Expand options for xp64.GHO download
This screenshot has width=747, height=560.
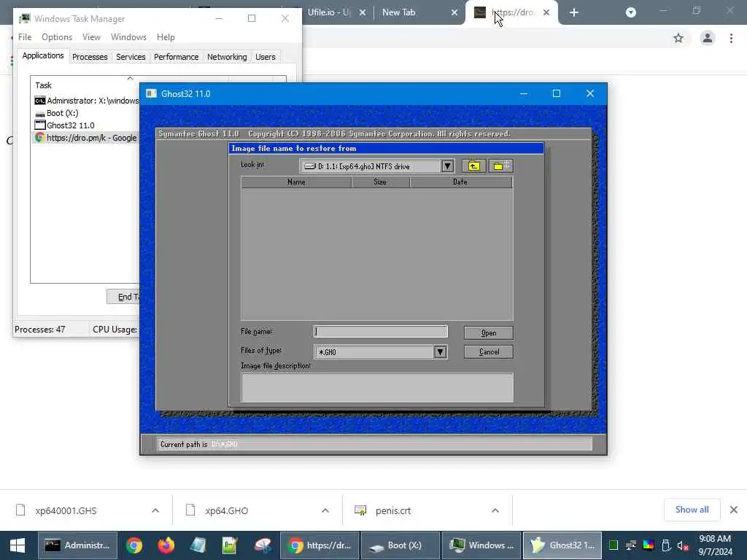tap(325, 510)
